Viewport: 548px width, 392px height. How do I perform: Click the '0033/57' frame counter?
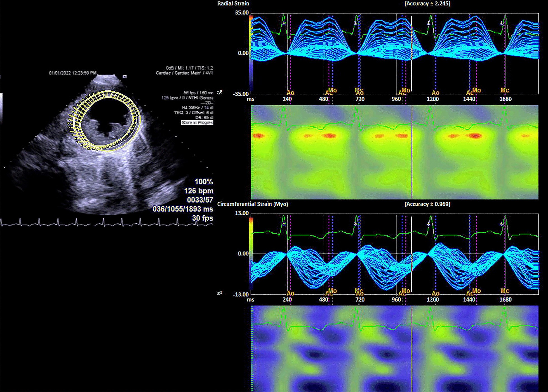pos(200,200)
